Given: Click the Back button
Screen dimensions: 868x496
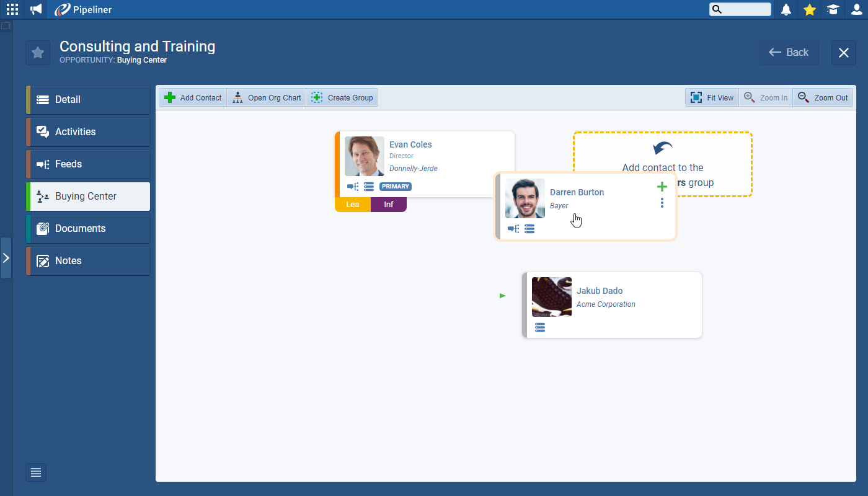Looking at the screenshot, I should coord(789,53).
